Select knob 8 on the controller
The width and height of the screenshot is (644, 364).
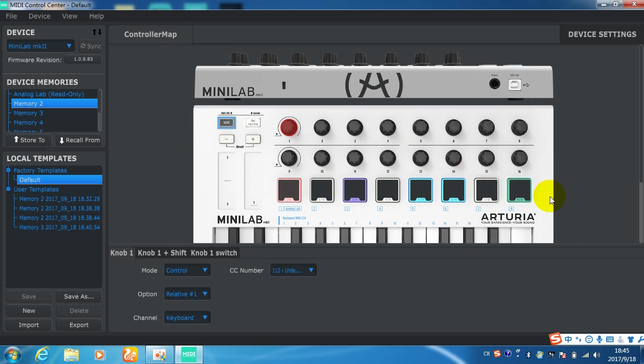click(x=519, y=127)
